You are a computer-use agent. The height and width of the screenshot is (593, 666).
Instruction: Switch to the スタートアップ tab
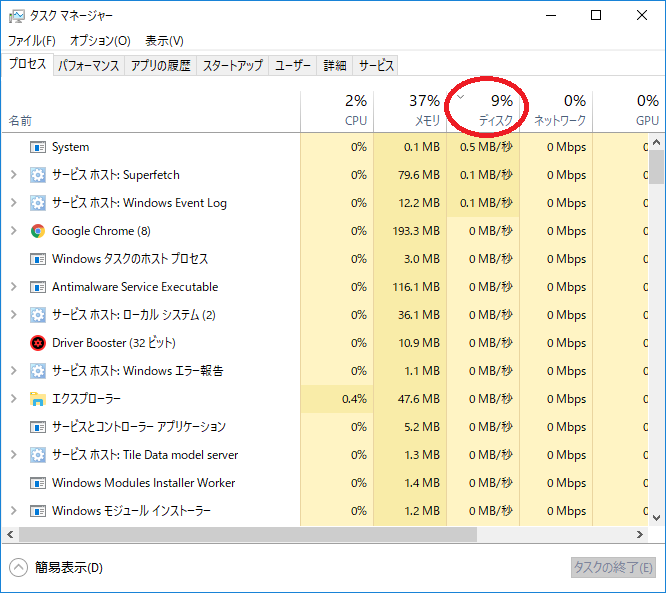233,65
